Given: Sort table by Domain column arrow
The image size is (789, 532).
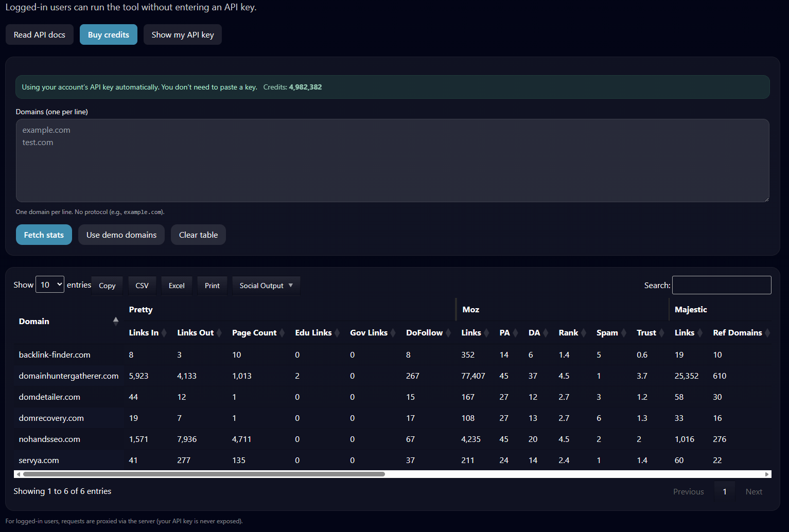Looking at the screenshot, I should (x=116, y=321).
